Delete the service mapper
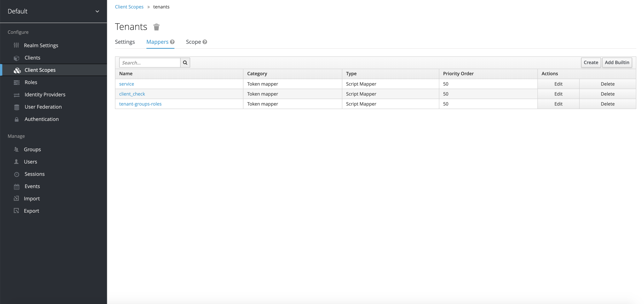 [x=607, y=84]
